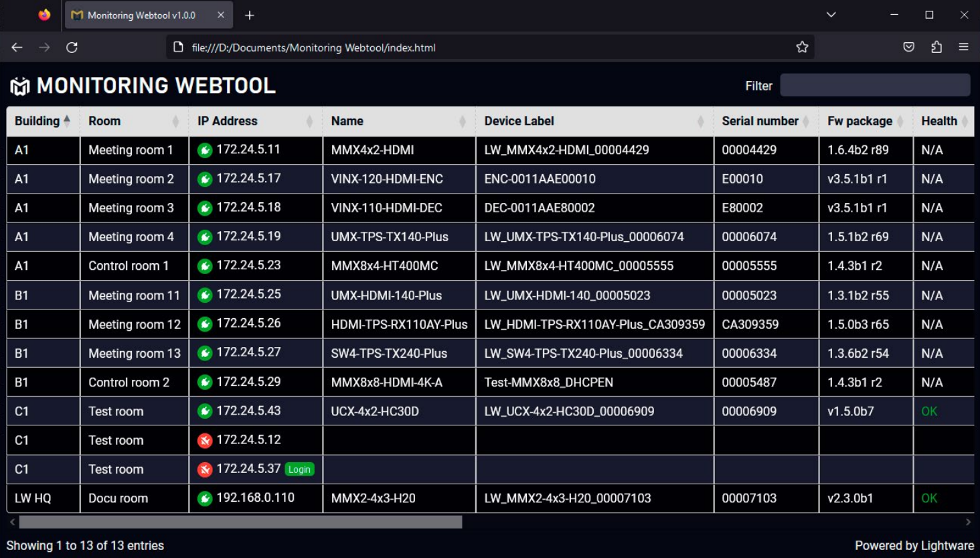Click inside the Filter input field
Viewport: 980px width, 558px height.
point(874,85)
